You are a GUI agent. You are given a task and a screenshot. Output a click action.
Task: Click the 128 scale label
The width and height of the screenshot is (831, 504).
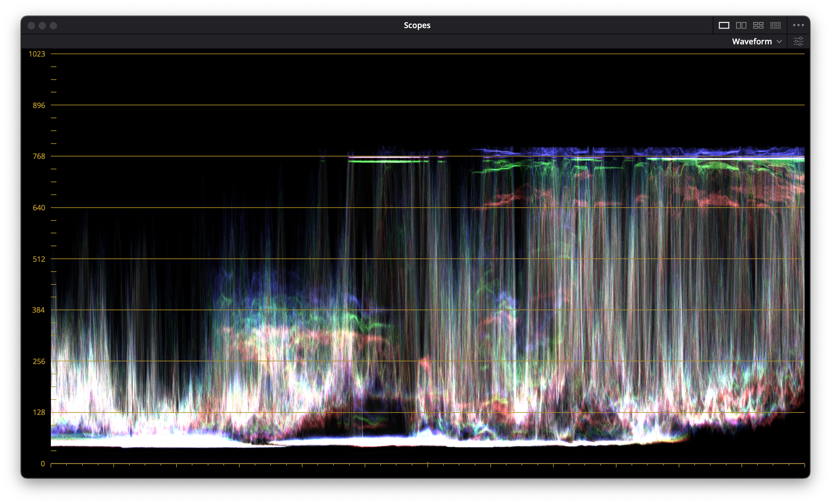(39, 412)
